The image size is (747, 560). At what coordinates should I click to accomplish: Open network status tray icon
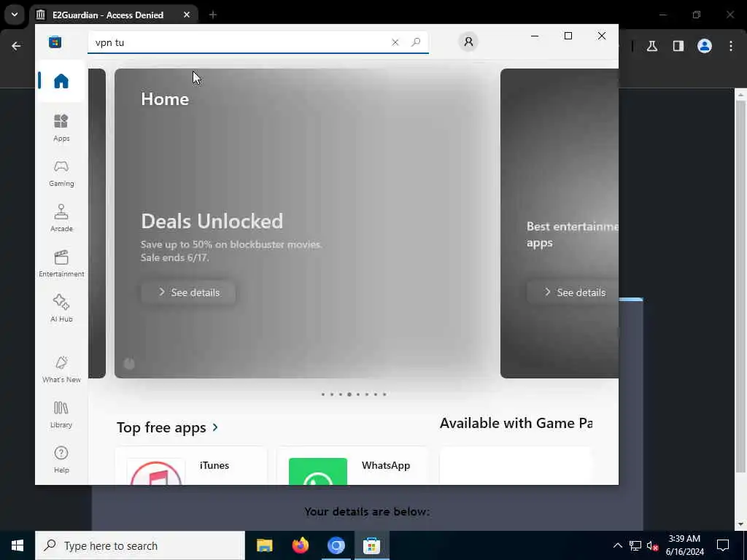[635, 545]
